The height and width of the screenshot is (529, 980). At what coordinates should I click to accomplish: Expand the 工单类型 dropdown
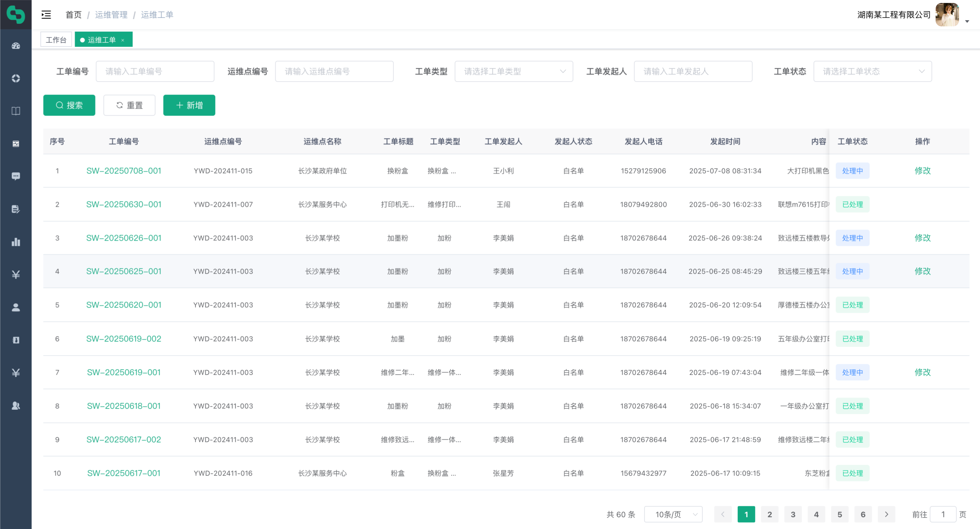tap(513, 71)
